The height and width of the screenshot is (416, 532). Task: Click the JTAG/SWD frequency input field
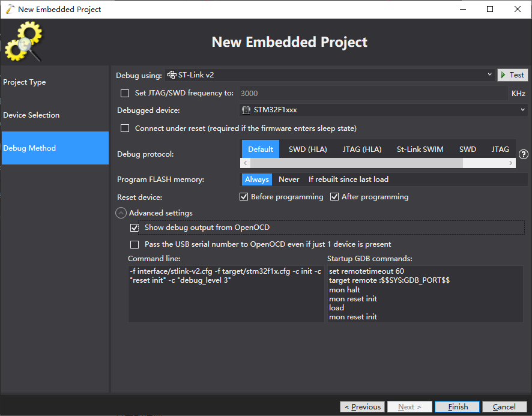[x=373, y=93]
